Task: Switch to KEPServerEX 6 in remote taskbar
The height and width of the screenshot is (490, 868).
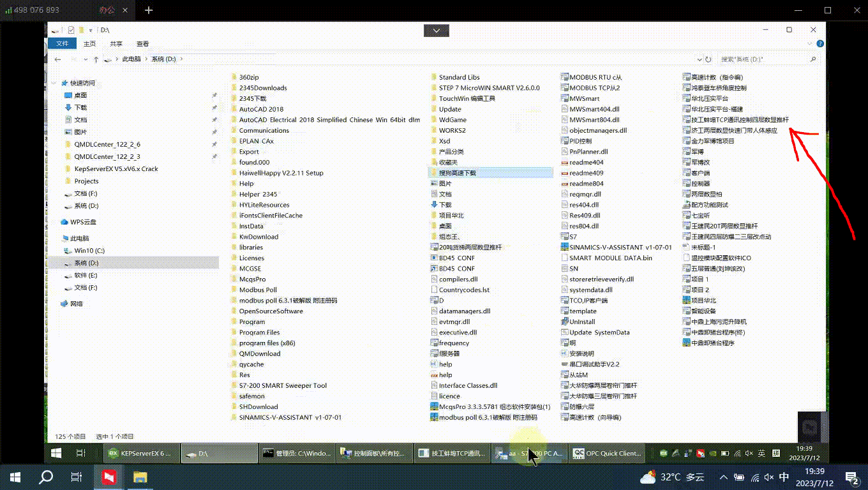Action: point(142,453)
